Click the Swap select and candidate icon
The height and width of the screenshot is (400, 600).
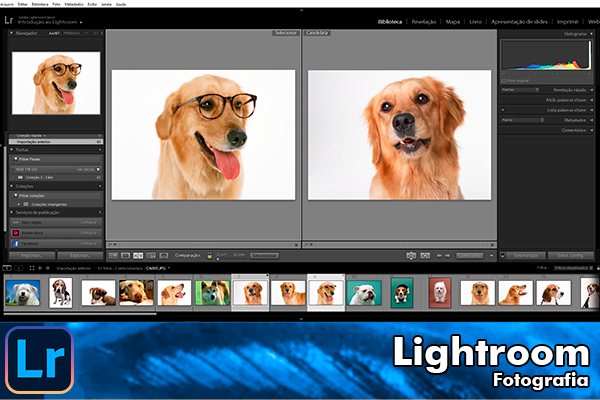tap(411, 255)
